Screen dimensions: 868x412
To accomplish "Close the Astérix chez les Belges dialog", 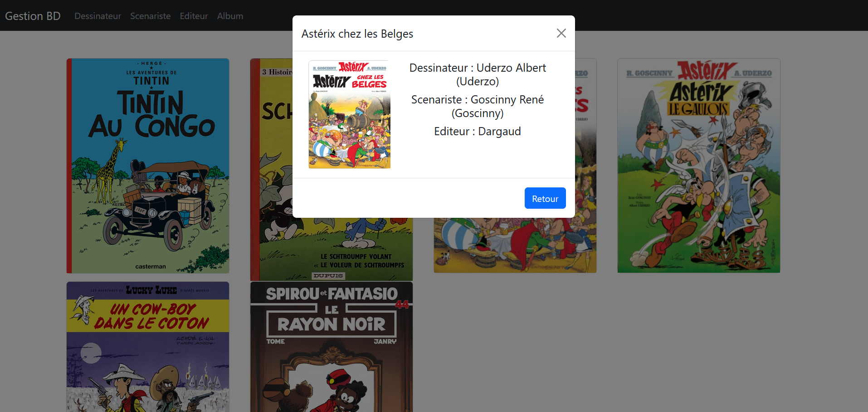I will (x=561, y=33).
